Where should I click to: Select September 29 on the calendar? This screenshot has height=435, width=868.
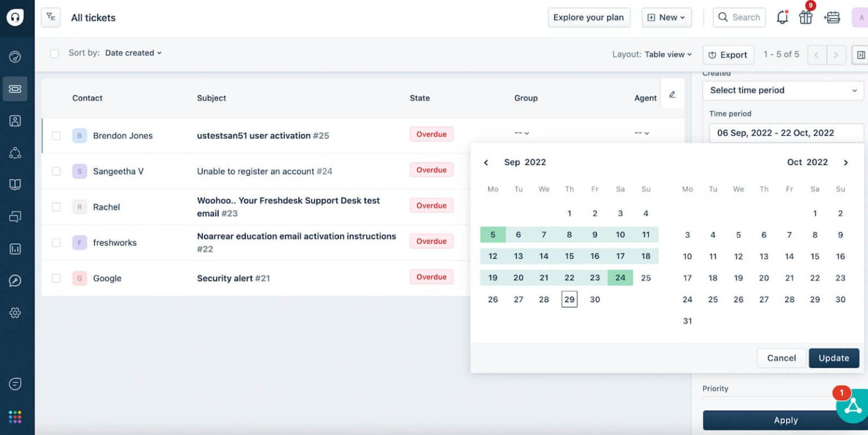569,299
